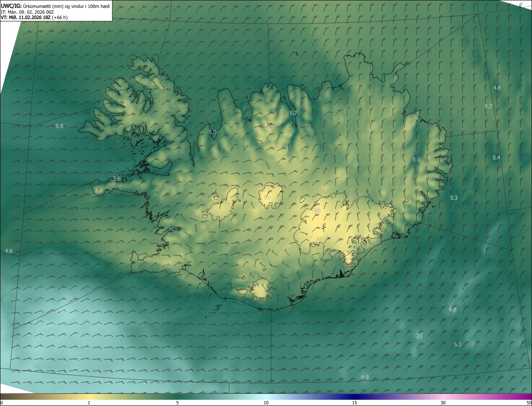532x406 pixels.
Task: Click the map value label "5.6"
Action: tap(117, 179)
